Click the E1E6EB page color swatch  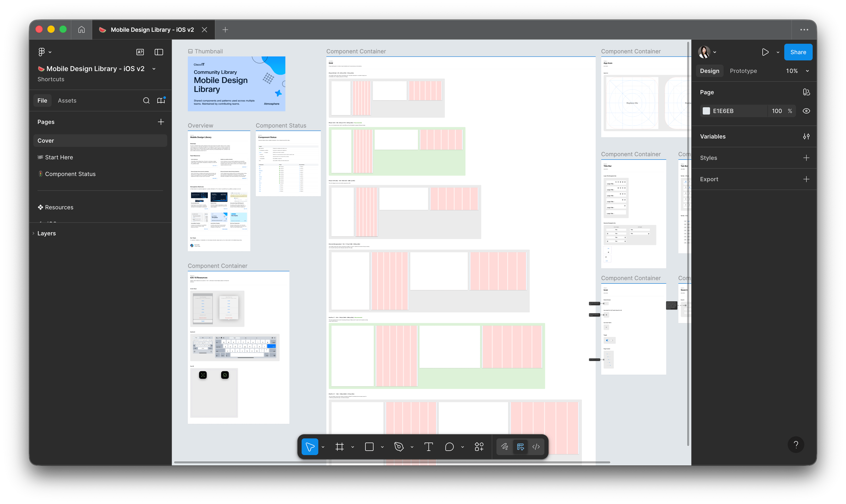coord(706,111)
